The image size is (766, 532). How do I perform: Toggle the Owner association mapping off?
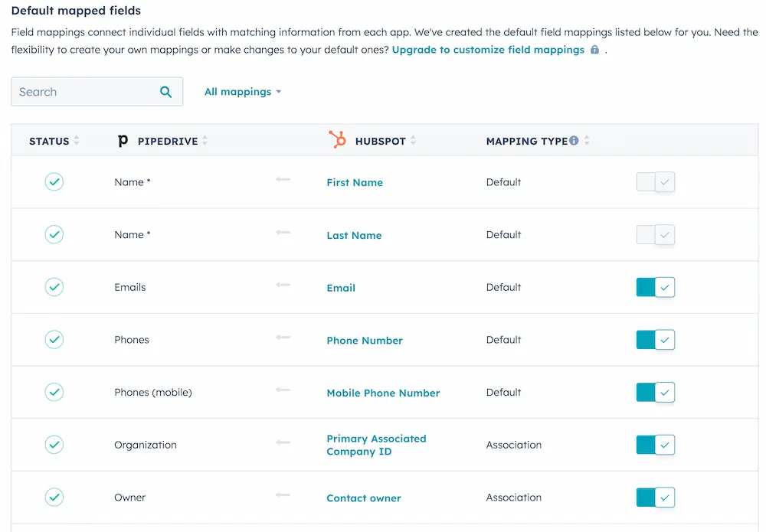click(x=656, y=497)
